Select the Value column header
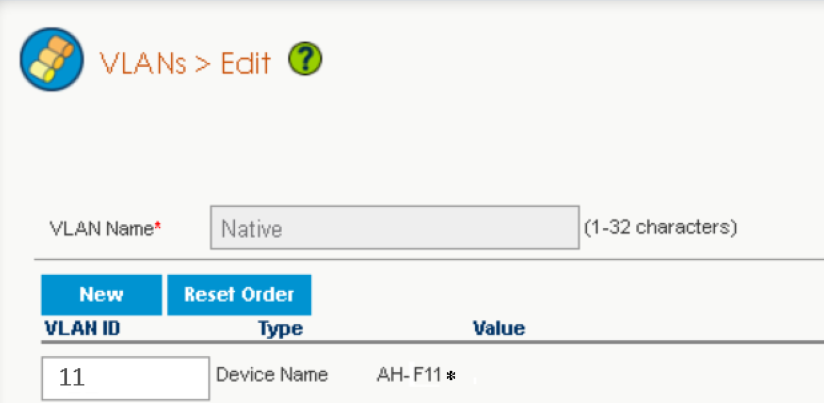The image size is (824, 403). click(x=498, y=328)
